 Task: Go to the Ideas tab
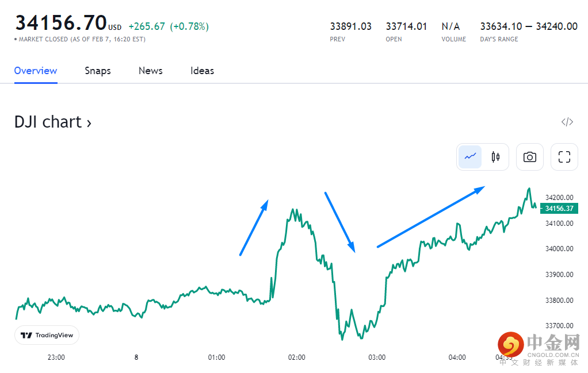[202, 71]
